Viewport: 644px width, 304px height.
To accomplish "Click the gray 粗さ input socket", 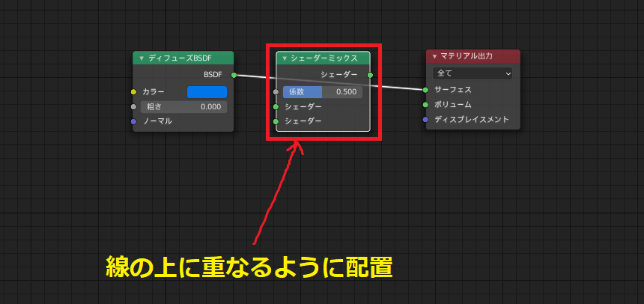I will click(x=133, y=107).
